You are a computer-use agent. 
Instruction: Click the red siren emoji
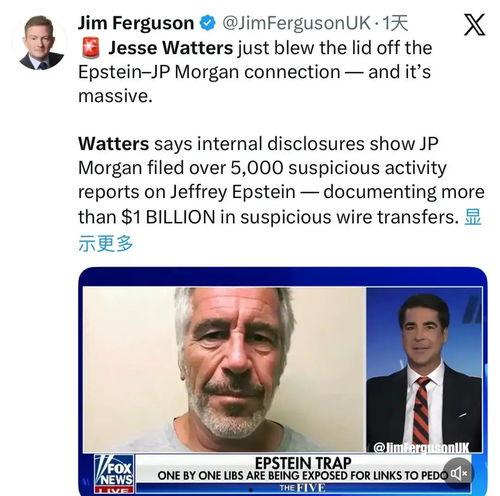pyautogui.click(x=91, y=48)
